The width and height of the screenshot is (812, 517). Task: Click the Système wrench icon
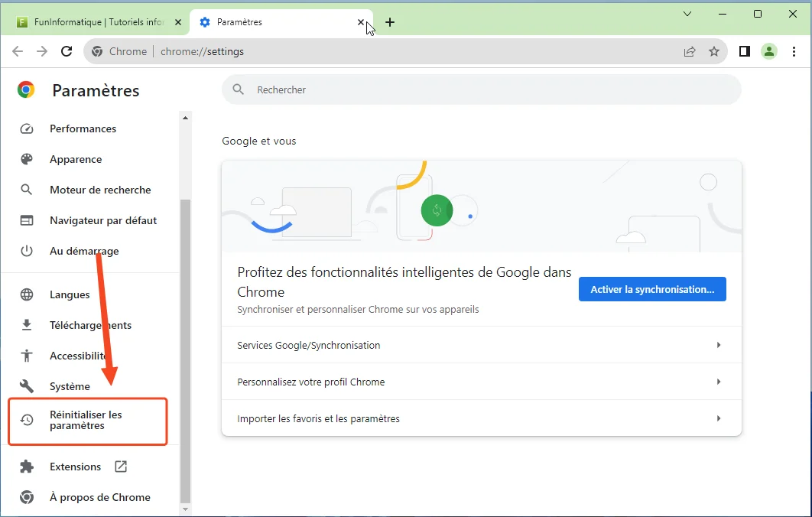[27, 386]
